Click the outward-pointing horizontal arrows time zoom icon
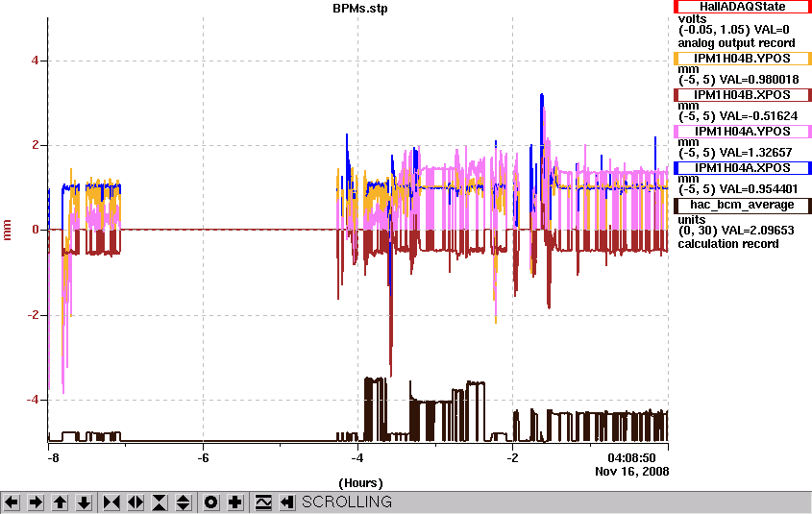 (135, 502)
